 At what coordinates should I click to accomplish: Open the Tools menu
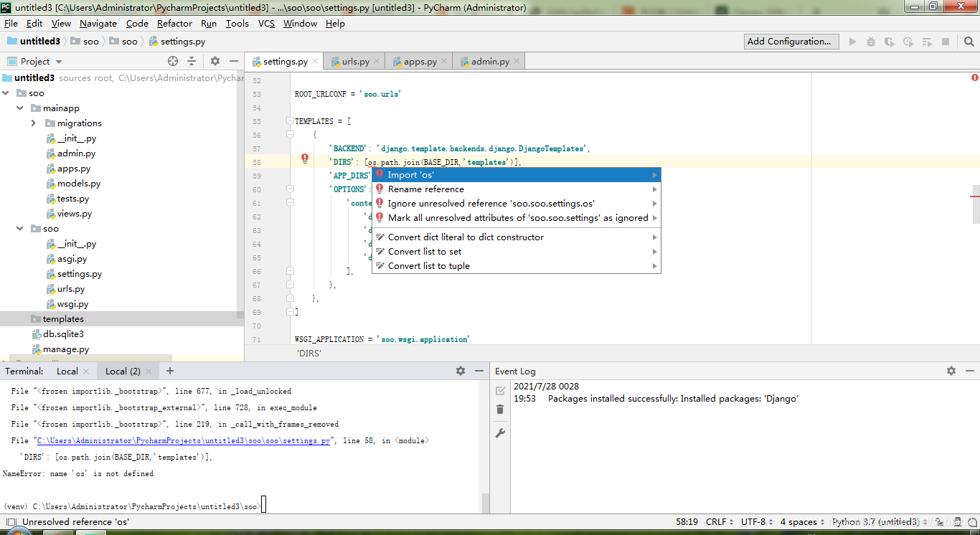coord(237,24)
